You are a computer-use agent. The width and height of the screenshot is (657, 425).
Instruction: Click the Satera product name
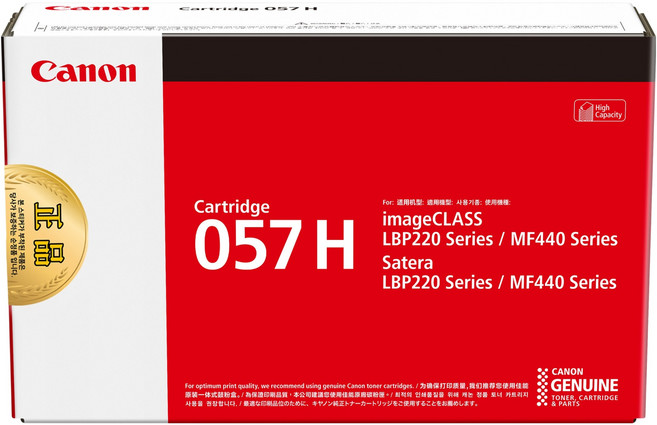click(x=411, y=265)
